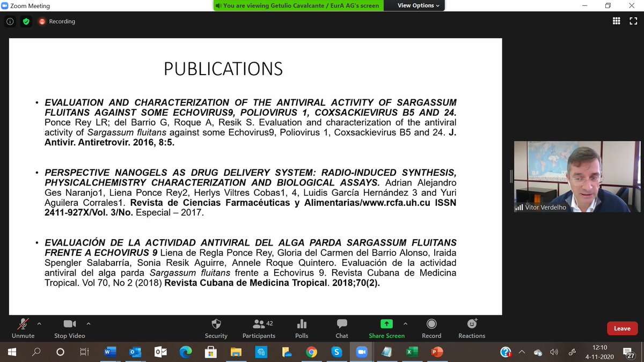The height and width of the screenshot is (362, 644).
Task: Enter fullscreen mode
Action: click(x=634, y=21)
